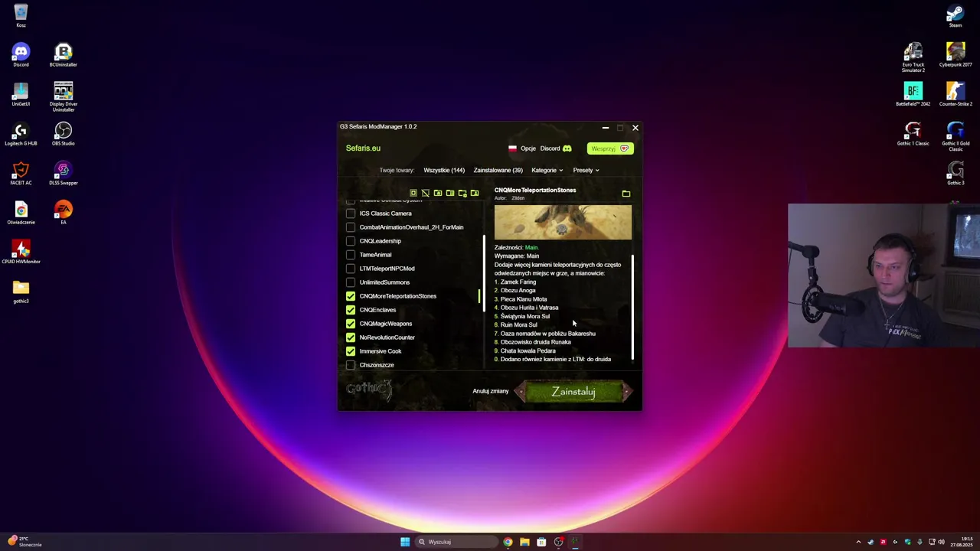Open File Explorer from taskbar

coord(524,542)
